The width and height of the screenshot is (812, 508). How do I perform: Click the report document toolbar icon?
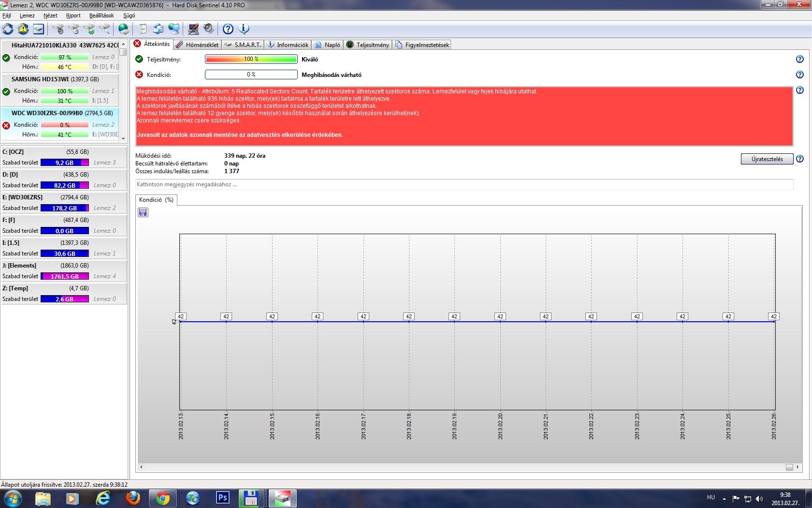point(143,29)
